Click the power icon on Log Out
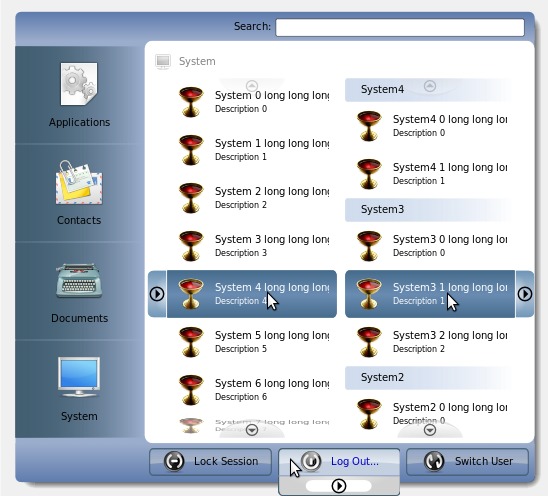The image size is (548, 496). tap(311, 461)
